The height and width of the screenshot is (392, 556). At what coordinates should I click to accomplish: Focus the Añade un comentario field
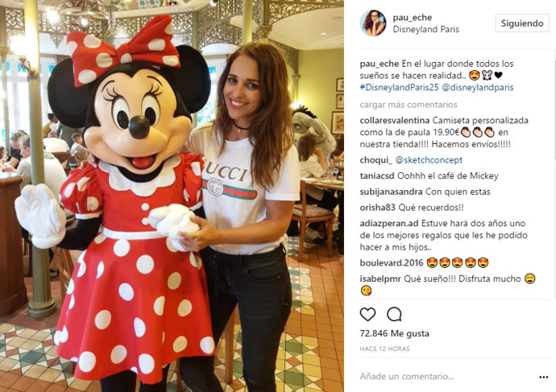click(x=446, y=377)
